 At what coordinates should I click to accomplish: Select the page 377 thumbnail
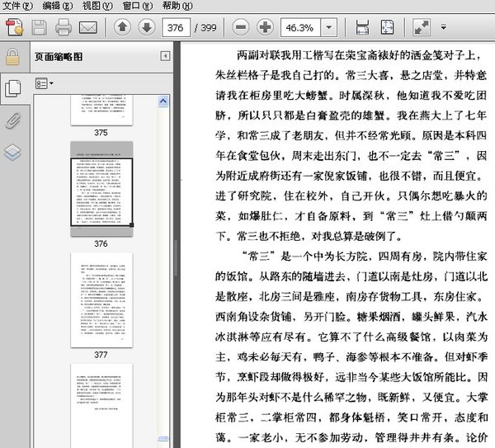101,300
